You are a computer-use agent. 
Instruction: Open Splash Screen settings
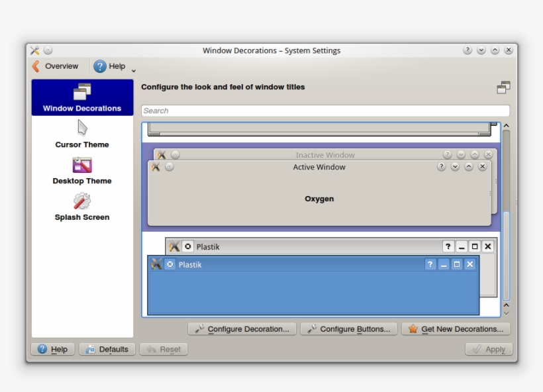pos(81,207)
